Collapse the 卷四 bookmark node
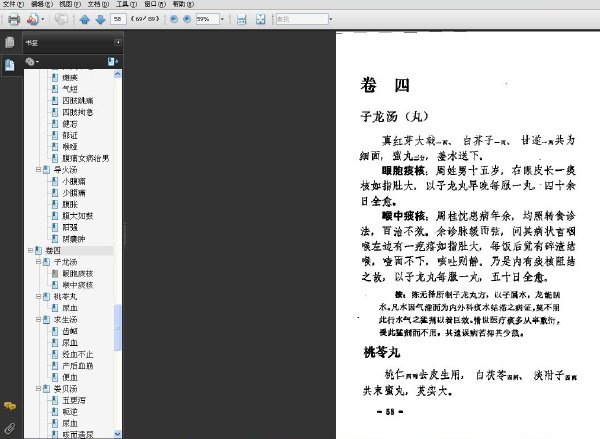This screenshot has width=600, height=439. (x=30, y=251)
